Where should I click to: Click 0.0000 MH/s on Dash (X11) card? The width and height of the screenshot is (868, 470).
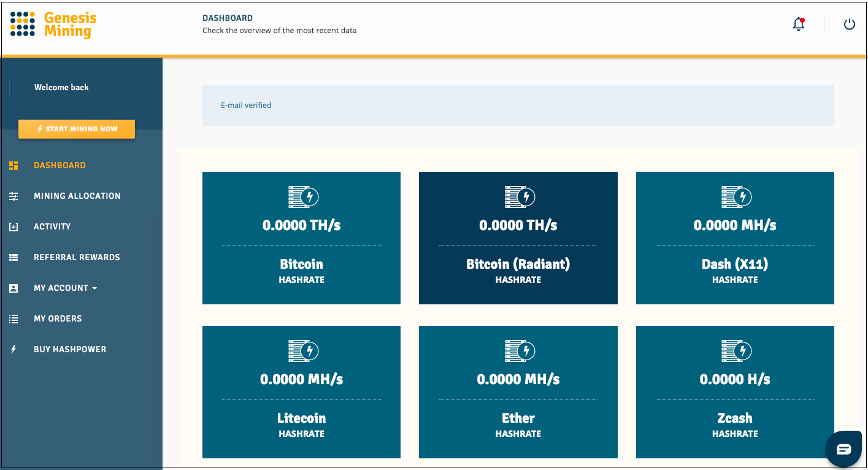735,225
